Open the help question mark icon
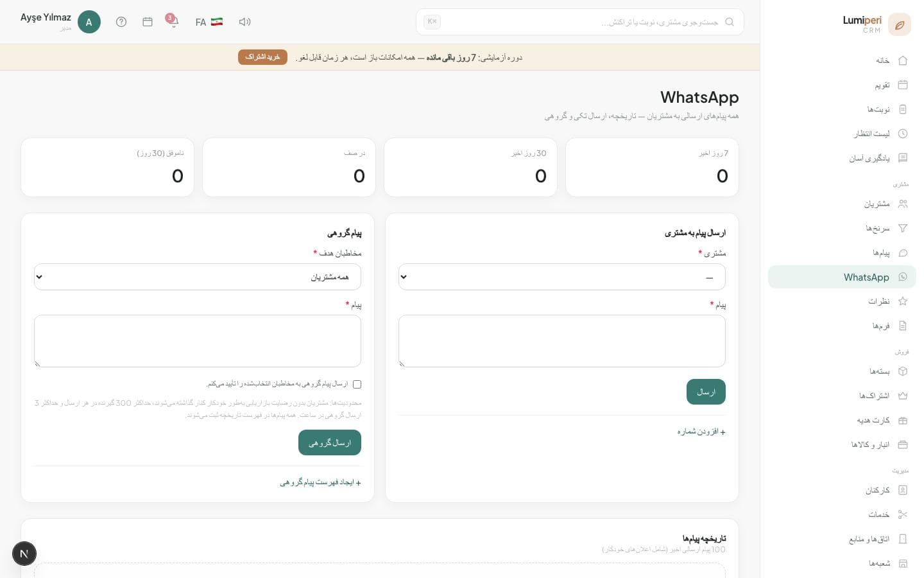The width and height of the screenshot is (924, 578). (x=121, y=22)
